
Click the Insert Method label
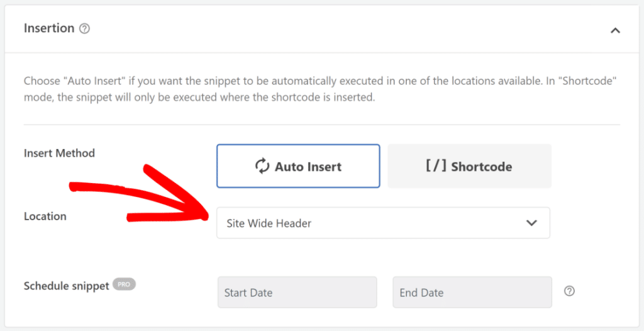tap(59, 153)
